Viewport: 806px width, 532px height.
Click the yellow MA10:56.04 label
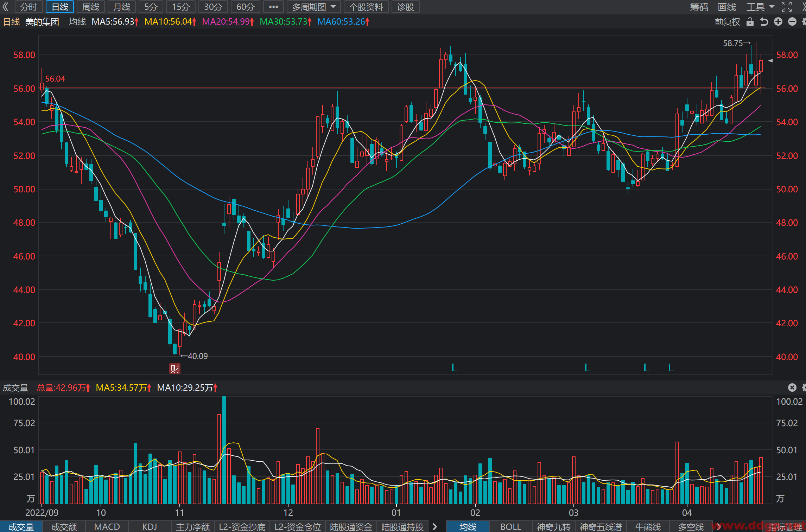coord(170,22)
